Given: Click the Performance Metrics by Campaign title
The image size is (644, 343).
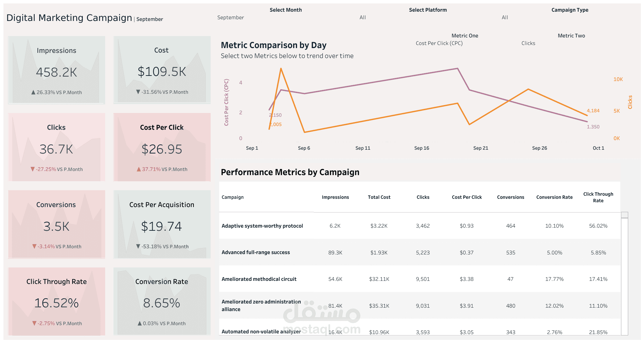Looking at the screenshot, I should pyautogui.click(x=290, y=172).
